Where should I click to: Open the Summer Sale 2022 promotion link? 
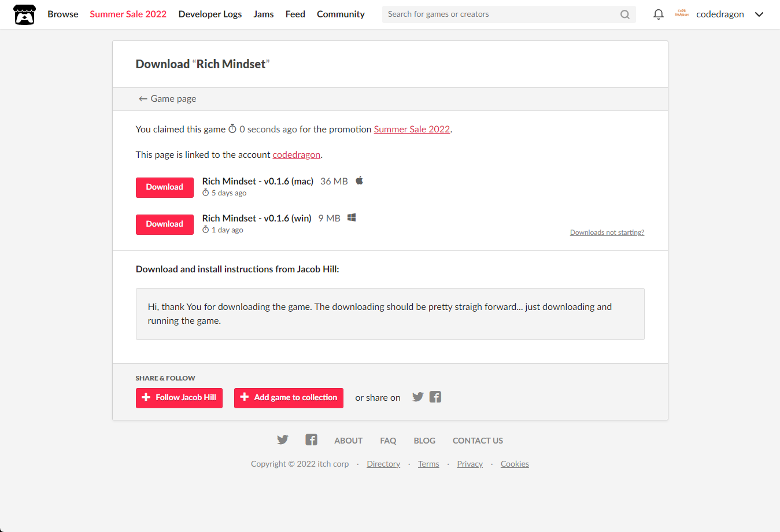click(x=412, y=130)
